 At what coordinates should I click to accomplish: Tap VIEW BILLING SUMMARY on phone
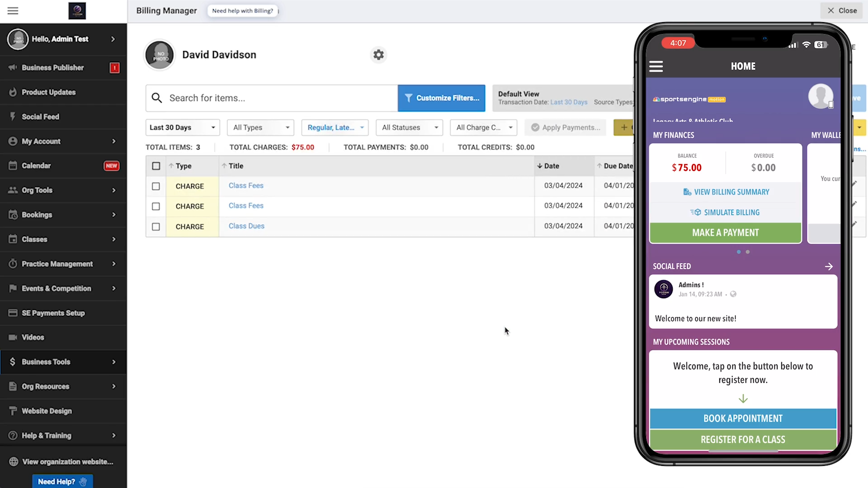pos(726,192)
